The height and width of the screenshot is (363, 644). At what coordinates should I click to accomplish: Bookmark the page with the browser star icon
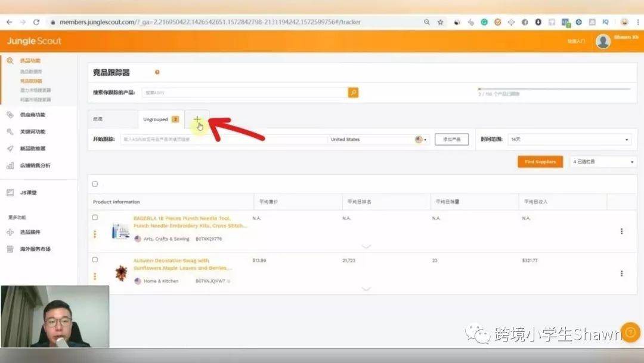[440, 22]
